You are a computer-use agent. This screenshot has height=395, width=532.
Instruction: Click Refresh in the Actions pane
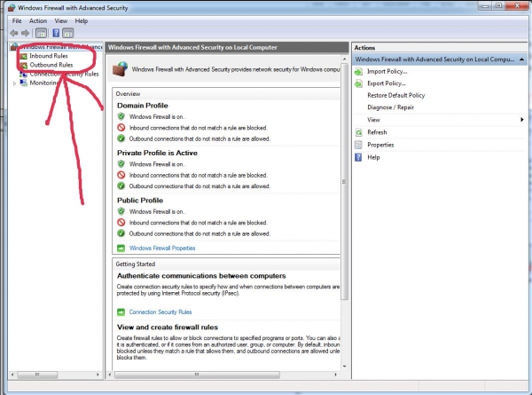[x=377, y=132]
